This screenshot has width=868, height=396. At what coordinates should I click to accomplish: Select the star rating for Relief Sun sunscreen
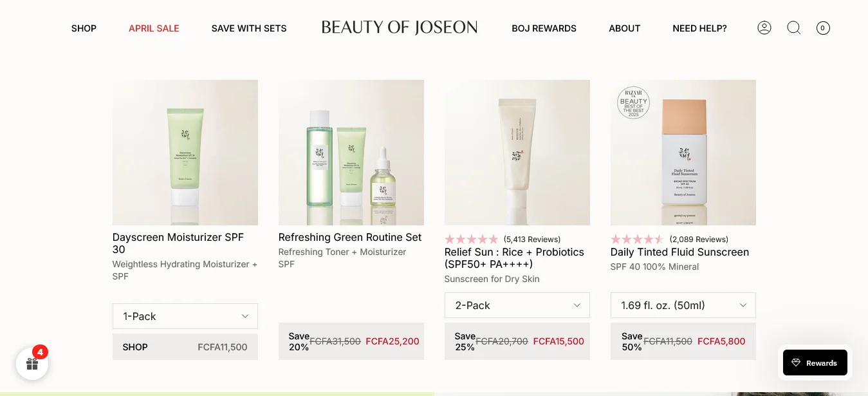click(472, 239)
